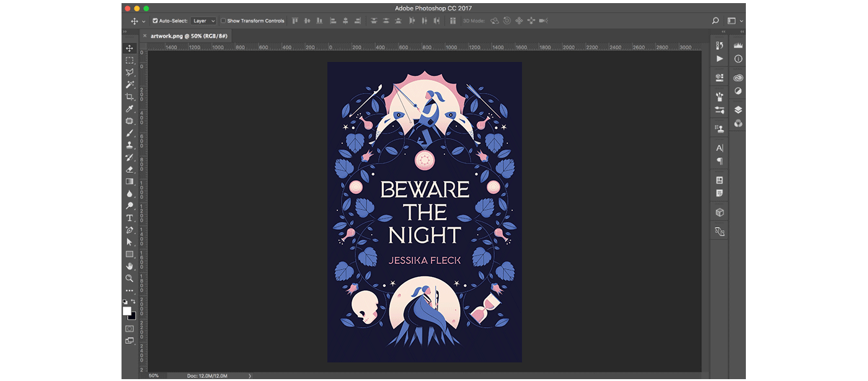Close the artwork.png document tab
The width and height of the screenshot is (868, 381).
145,36
